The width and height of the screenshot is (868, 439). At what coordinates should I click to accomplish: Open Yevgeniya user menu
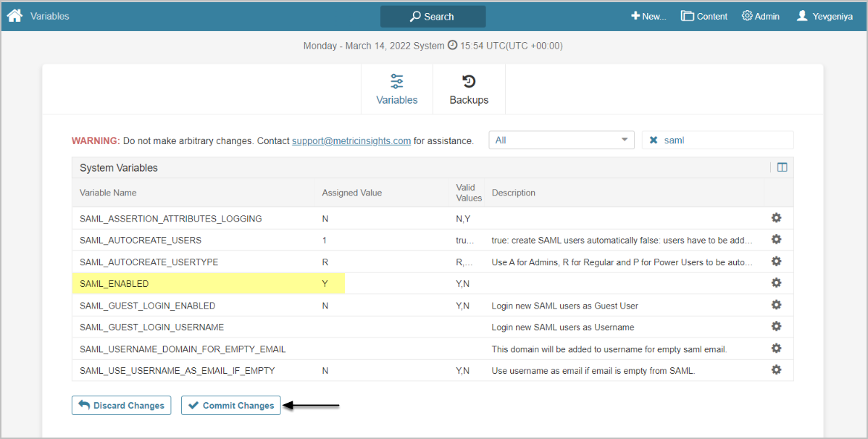pos(823,16)
